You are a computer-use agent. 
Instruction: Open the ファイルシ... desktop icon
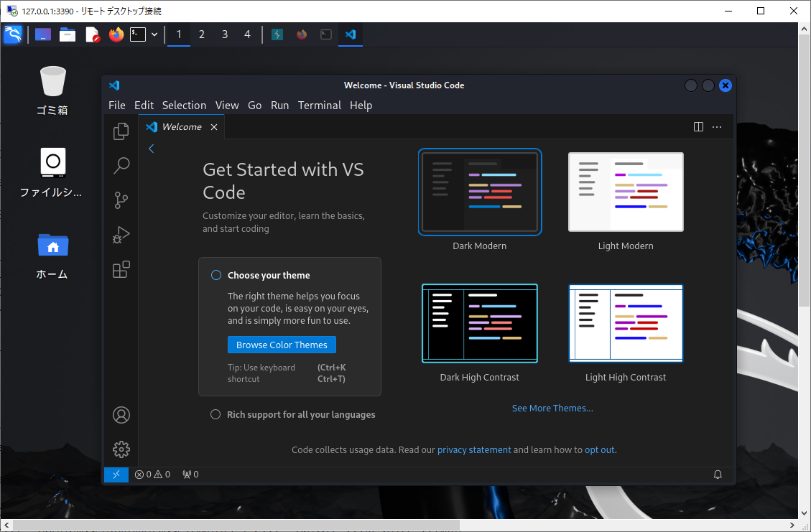point(51,173)
